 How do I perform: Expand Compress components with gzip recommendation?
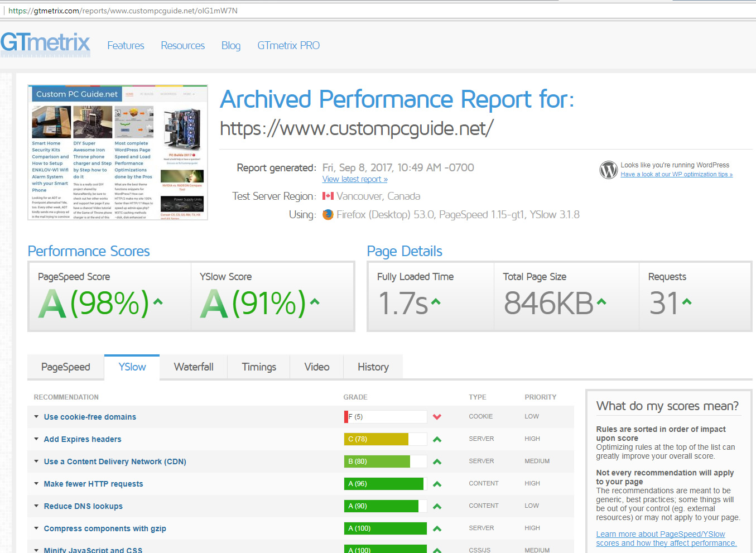(x=36, y=528)
